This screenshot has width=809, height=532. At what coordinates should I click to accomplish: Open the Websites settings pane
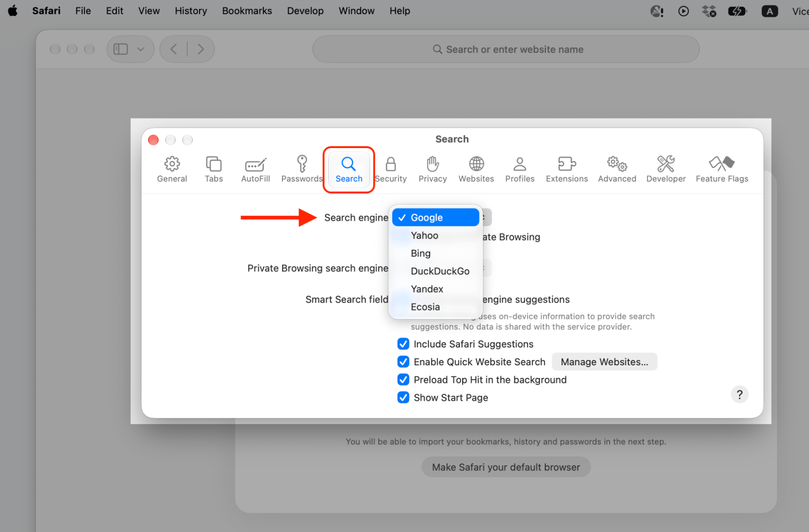[476, 169]
